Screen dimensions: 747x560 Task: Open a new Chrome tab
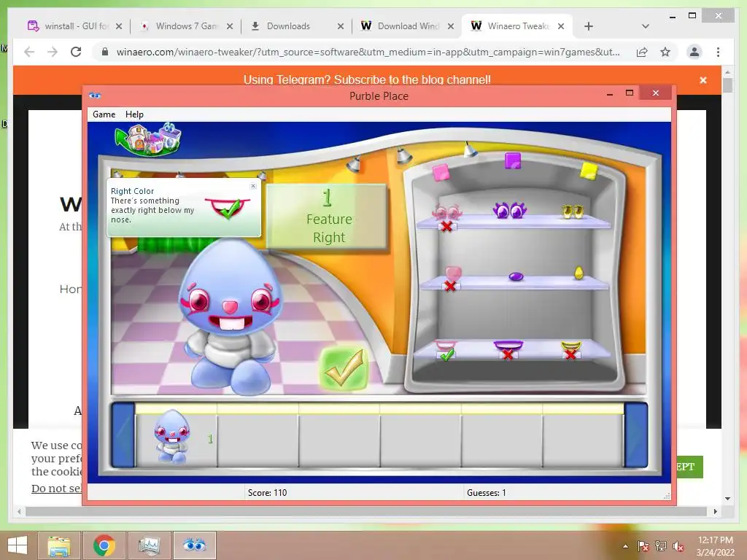tap(589, 26)
